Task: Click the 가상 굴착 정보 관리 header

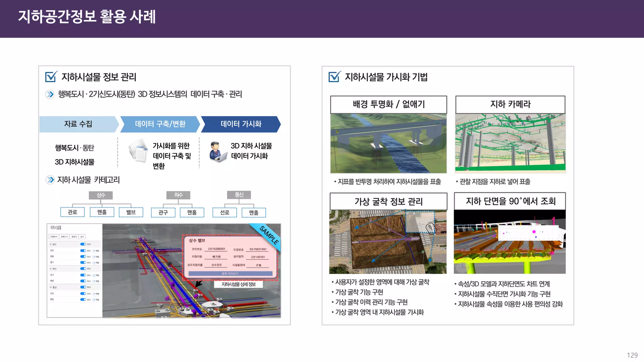Action: click(389, 201)
